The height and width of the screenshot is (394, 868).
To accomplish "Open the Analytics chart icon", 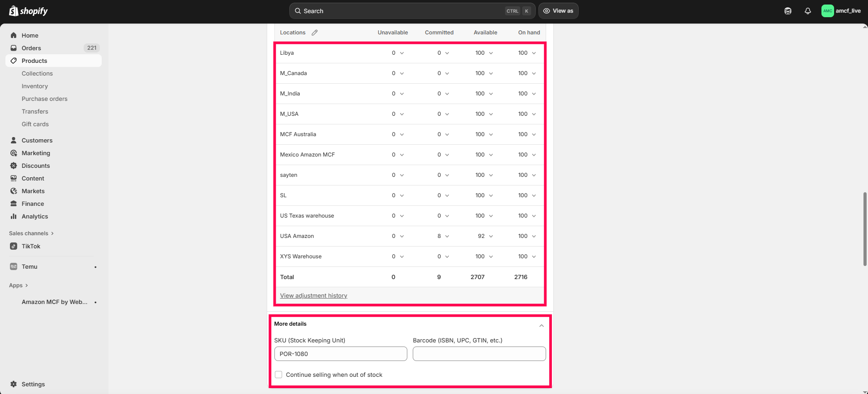I will (x=14, y=216).
